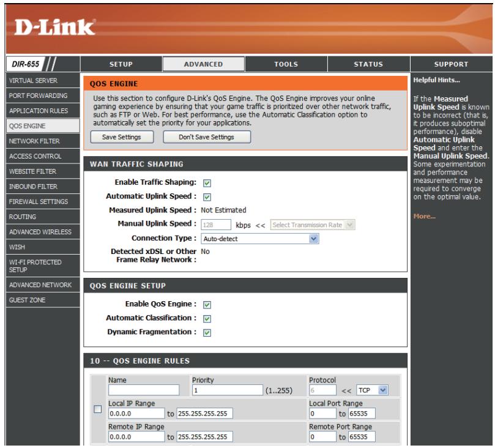Switch to the ADVANCED tab
The width and height of the screenshot is (495, 448).
(204, 64)
